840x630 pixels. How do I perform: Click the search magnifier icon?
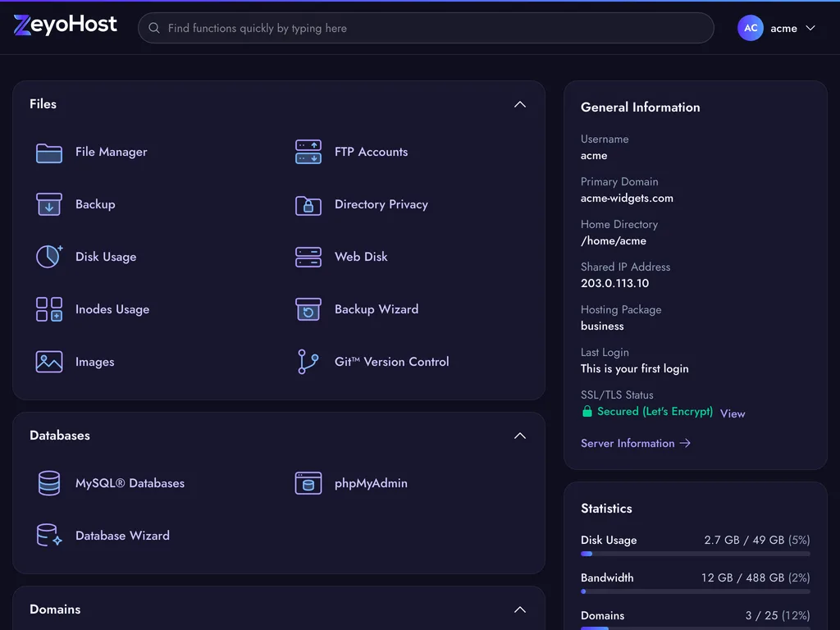pyautogui.click(x=153, y=28)
